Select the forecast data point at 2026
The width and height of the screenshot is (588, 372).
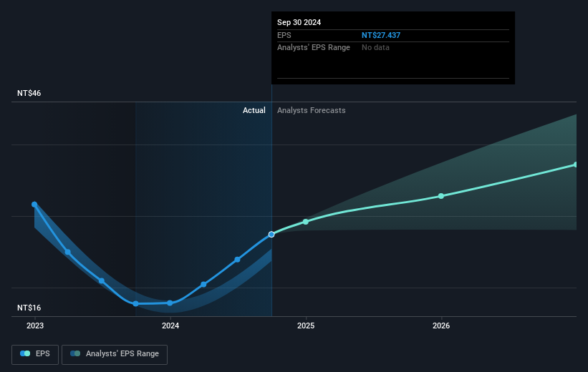tap(441, 196)
